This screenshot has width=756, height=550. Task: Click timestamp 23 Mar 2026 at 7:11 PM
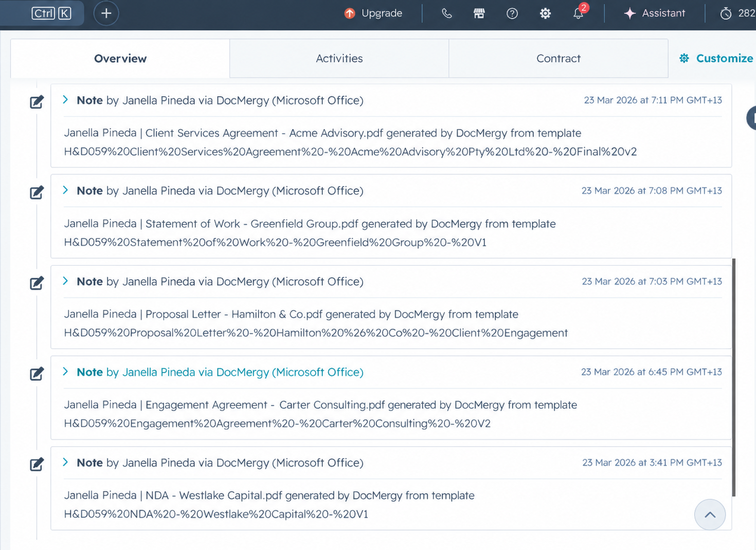click(x=653, y=100)
